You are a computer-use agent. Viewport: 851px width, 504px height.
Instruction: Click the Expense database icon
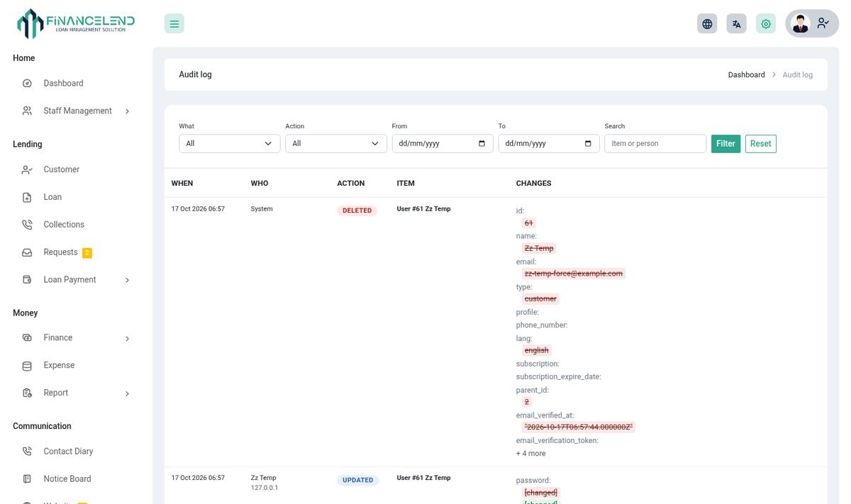tap(27, 366)
